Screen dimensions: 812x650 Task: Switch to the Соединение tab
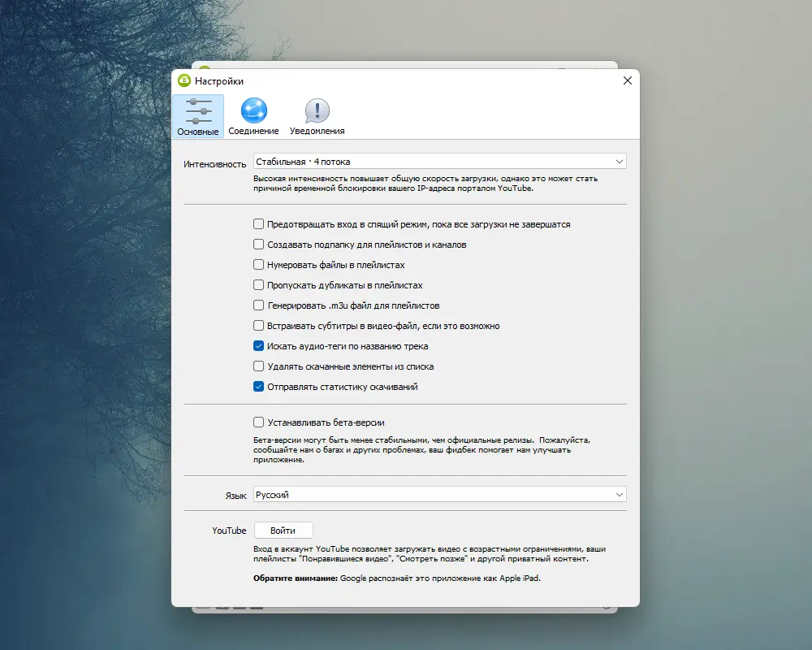pyautogui.click(x=253, y=117)
